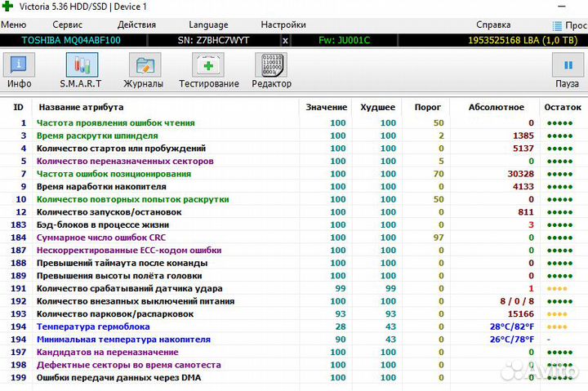Click the Абсолютное column header

[496, 107]
